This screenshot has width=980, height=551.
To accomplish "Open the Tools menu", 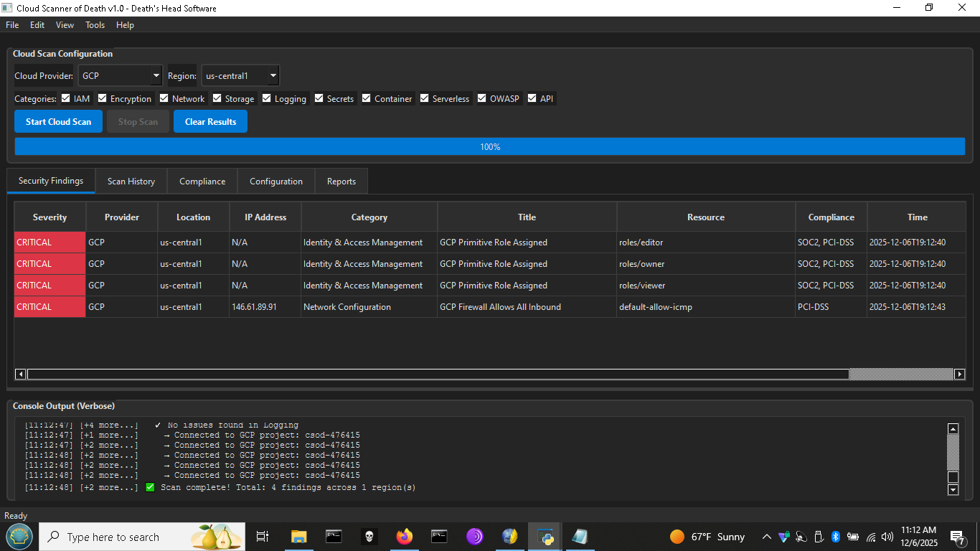I will 95,25.
